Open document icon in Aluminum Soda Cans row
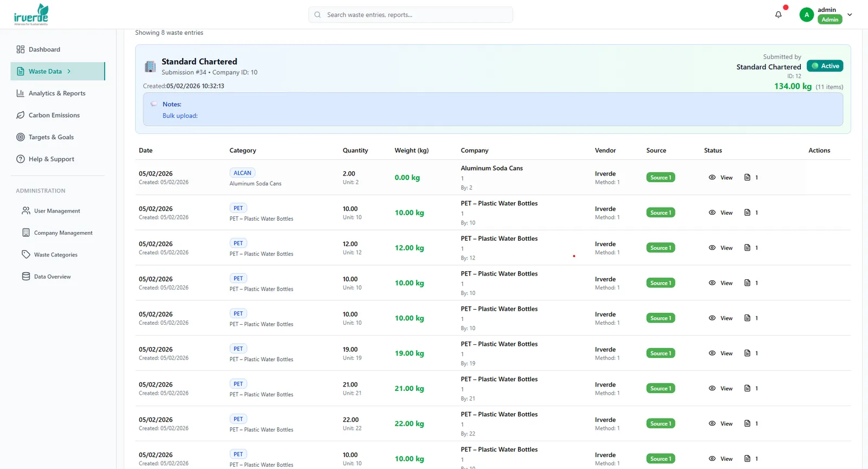This screenshot has width=868, height=469. click(x=747, y=177)
